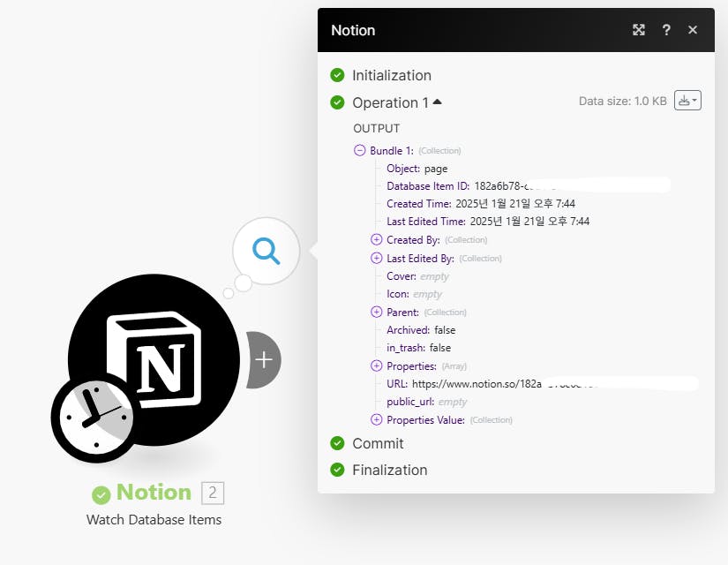Image resolution: width=728 pixels, height=565 pixels.
Task: Click the Cover: empty row
Action: point(418,276)
